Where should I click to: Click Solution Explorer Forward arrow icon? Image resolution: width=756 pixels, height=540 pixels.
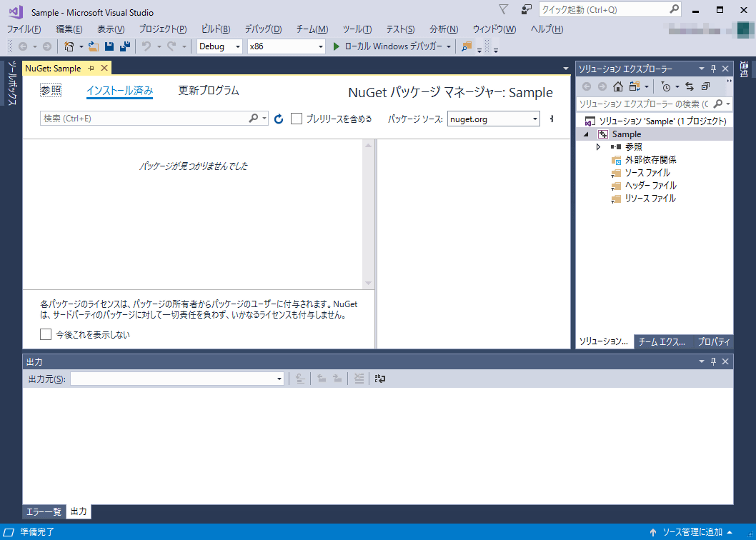coord(602,86)
